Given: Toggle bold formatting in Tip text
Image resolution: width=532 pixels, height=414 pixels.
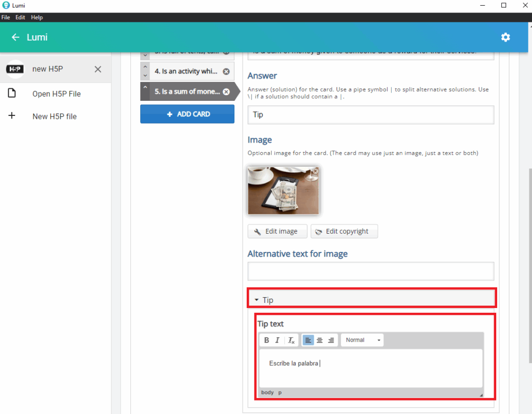Looking at the screenshot, I should 267,340.
